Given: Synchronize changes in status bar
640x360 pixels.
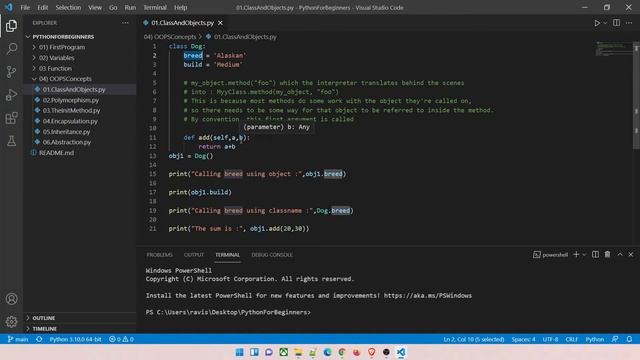Looking at the screenshot, I should click(39, 339).
